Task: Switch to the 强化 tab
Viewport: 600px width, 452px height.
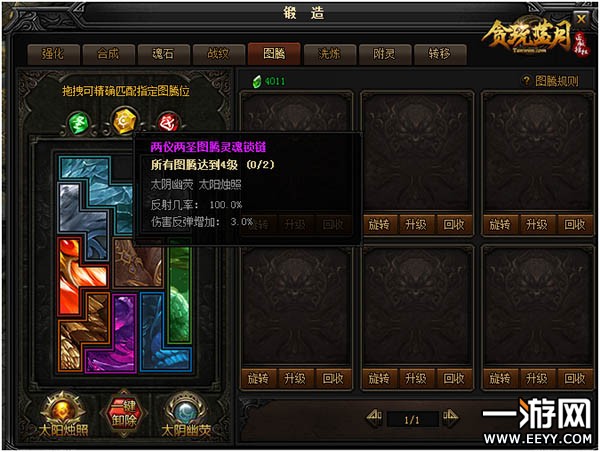Action: click(x=53, y=54)
